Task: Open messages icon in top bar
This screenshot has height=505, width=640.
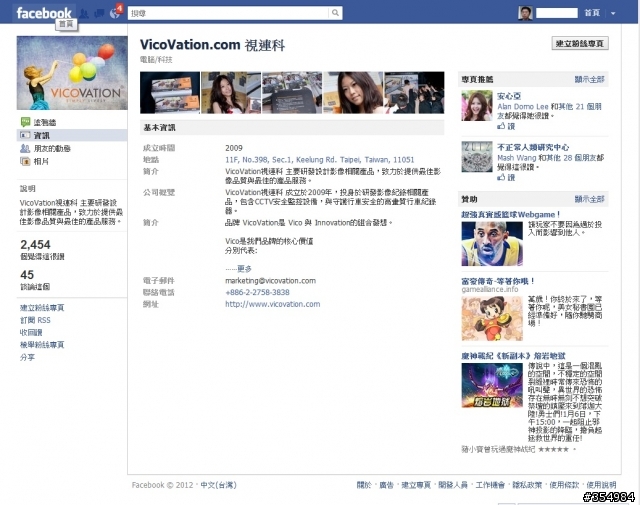Action: pyautogui.click(x=99, y=13)
